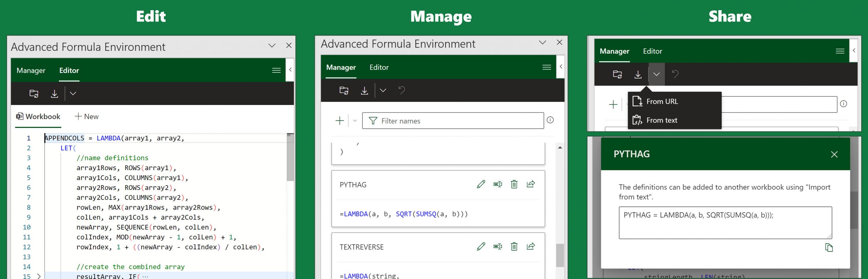Switch to Manager tab in Edit panel
The image size is (868, 279).
pyautogui.click(x=31, y=70)
